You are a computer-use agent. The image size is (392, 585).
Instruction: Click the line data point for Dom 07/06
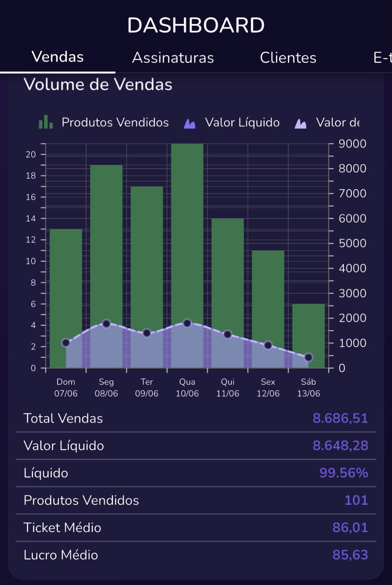pos(66,343)
